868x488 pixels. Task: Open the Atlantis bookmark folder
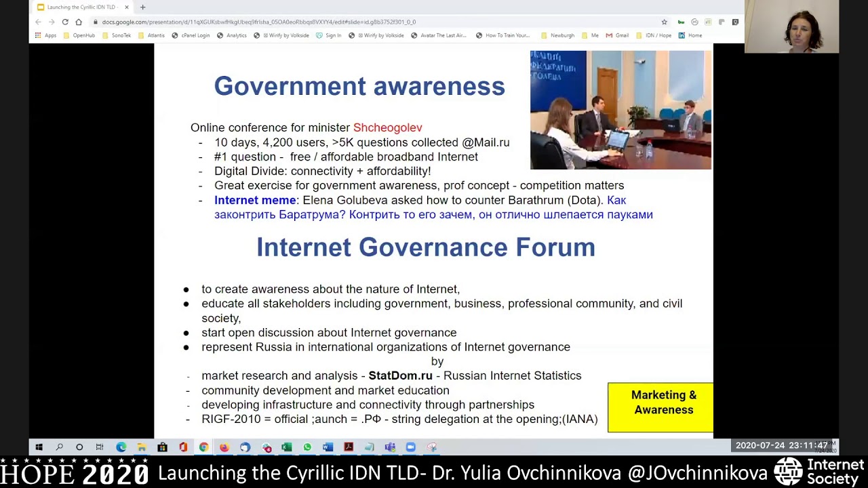[x=151, y=35]
